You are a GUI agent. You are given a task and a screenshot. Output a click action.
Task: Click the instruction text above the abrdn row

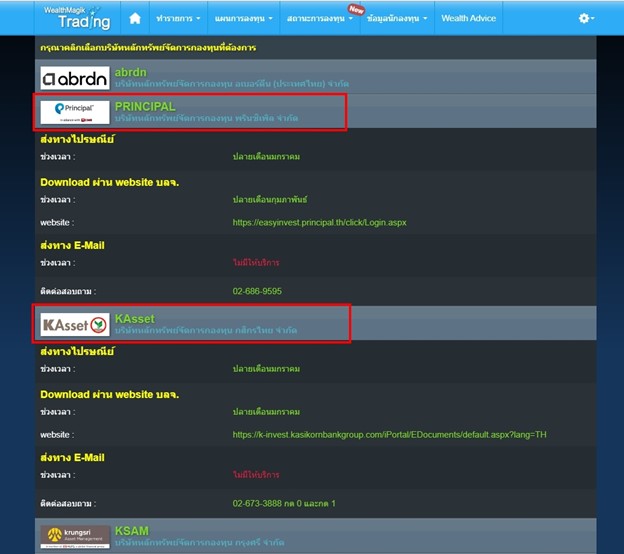coord(148,48)
